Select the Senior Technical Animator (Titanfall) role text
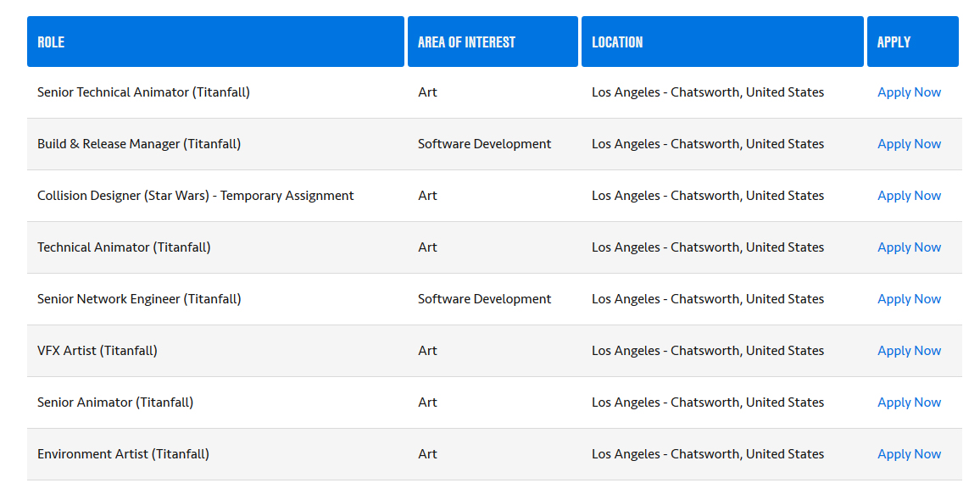 143,92
